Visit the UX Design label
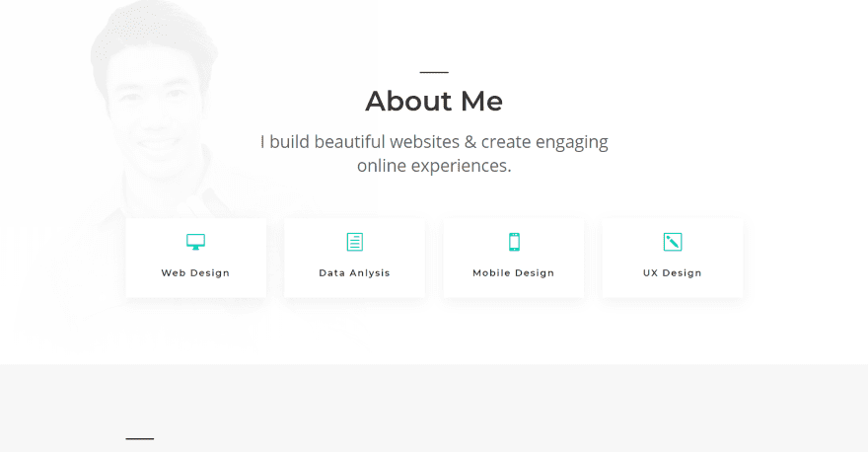Viewport: 868px width, 452px height. 672,273
